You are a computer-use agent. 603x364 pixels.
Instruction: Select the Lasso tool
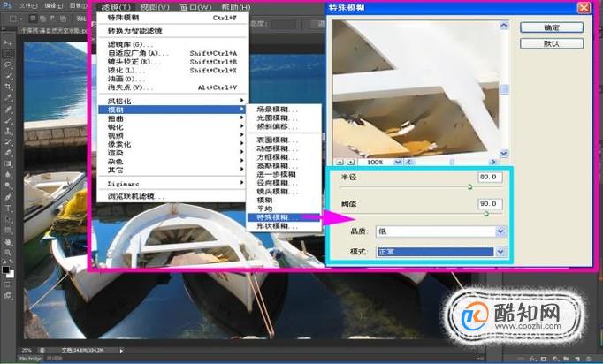(x=8, y=64)
